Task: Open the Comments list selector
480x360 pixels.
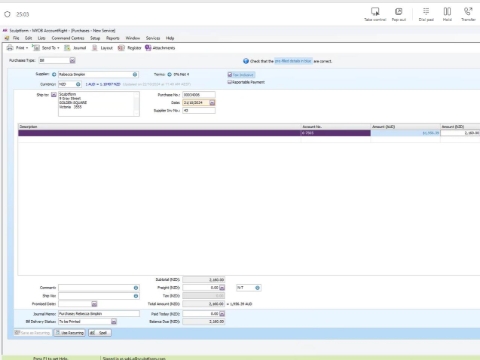Action: (136, 288)
